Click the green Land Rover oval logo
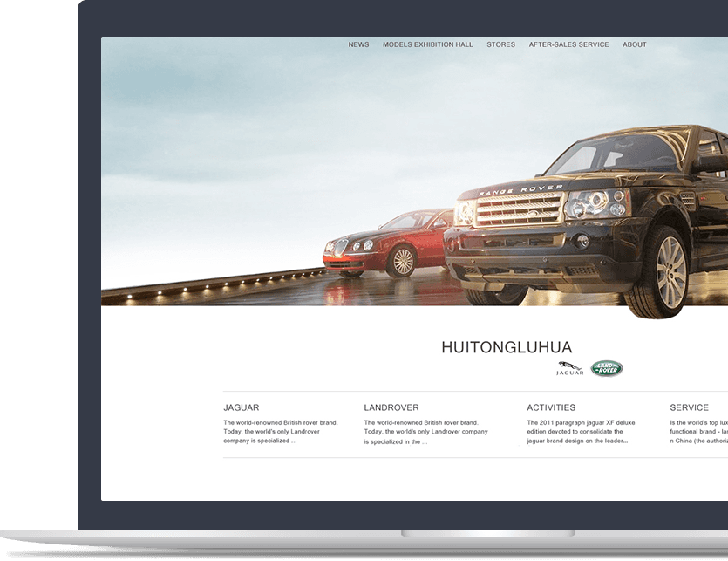 click(607, 368)
